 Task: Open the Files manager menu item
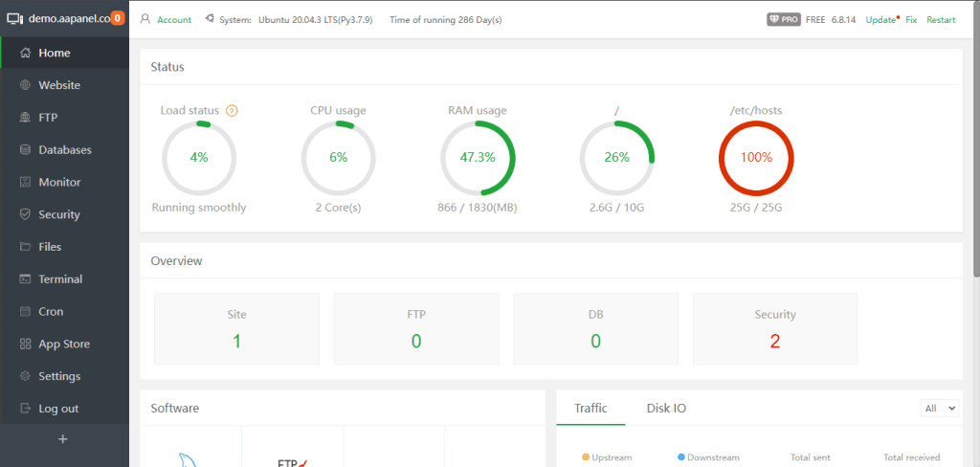click(65, 247)
